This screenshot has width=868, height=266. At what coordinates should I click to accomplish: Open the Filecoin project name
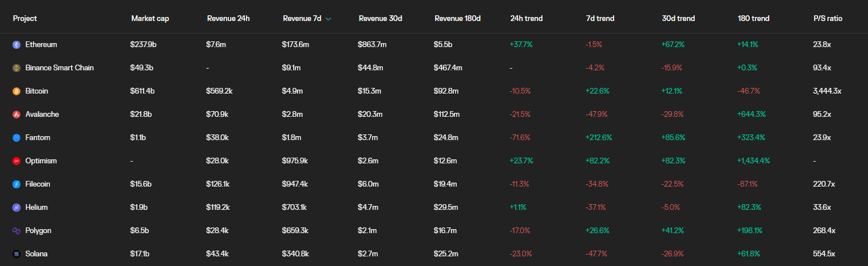39,184
